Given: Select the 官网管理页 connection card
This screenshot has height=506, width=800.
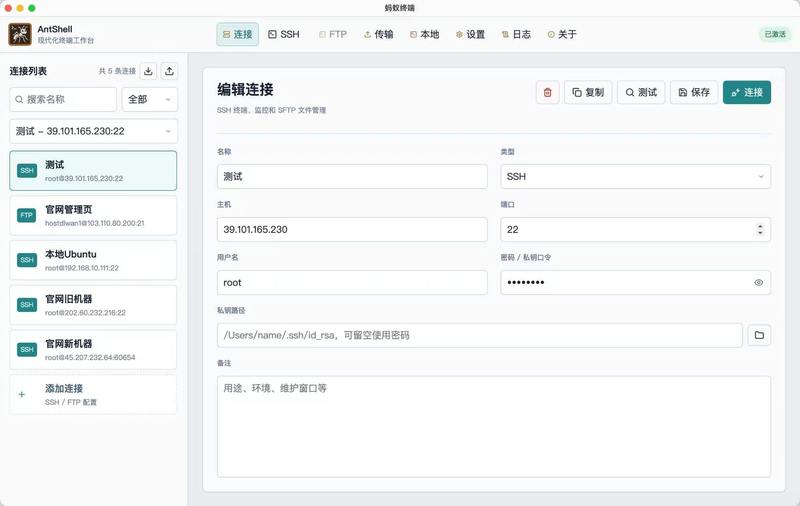Looking at the screenshot, I should pos(93,215).
